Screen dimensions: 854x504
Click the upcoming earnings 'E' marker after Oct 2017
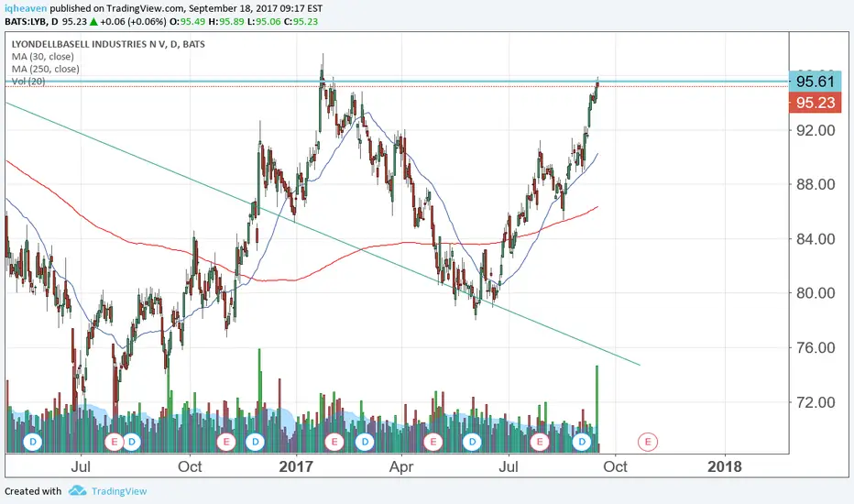coord(648,442)
